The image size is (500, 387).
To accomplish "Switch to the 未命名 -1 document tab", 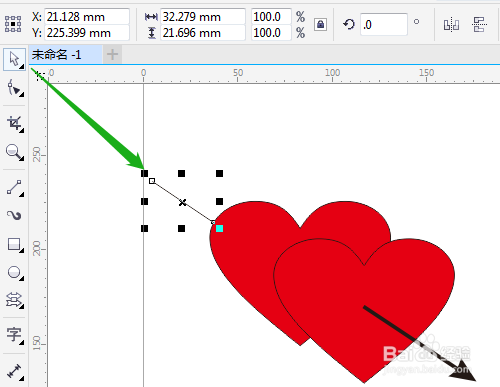I will [x=65, y=54].
